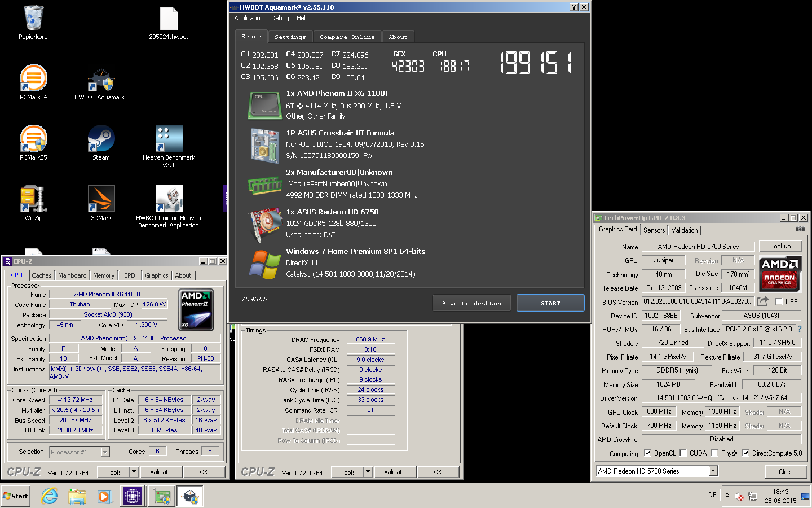Click OK in the CPU-Z Memory window
Image resolution: width=812 pixels, height=508 pixels.
438,472
